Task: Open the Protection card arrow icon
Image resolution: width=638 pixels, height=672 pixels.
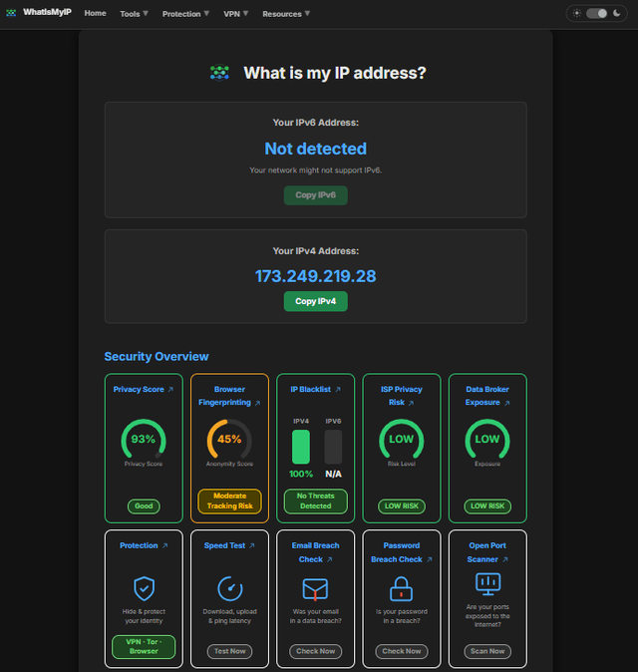Action: tap(164, 545)
